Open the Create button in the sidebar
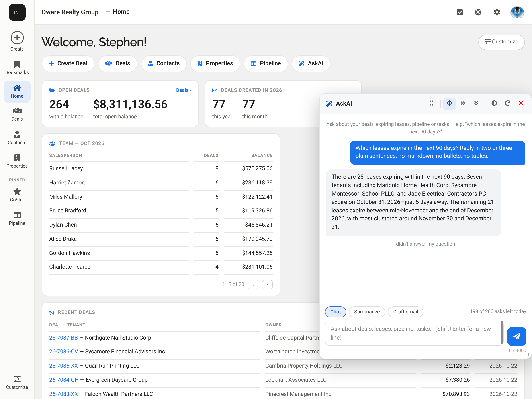532x399 pixels. [17, 41]
